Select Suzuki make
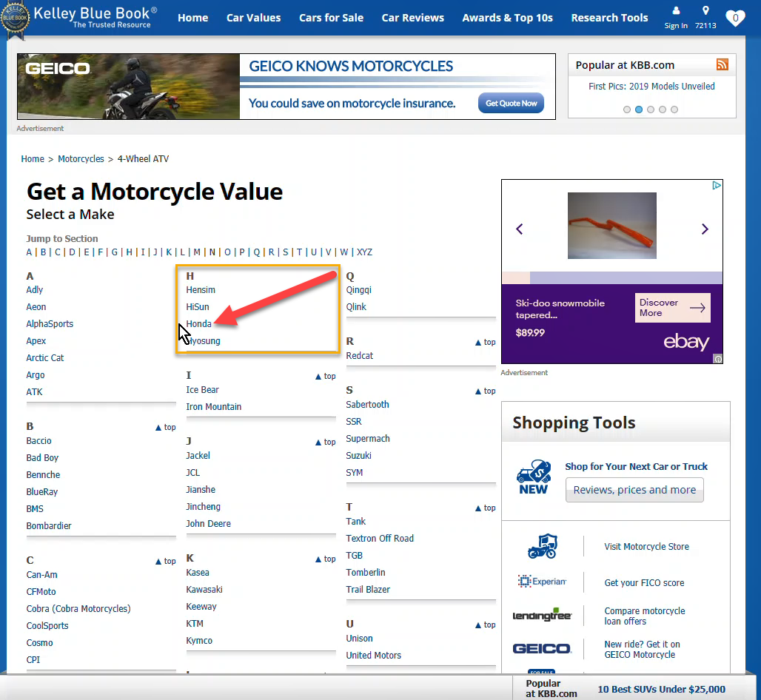This screenshot has width=761, height=700. point(358,456)
